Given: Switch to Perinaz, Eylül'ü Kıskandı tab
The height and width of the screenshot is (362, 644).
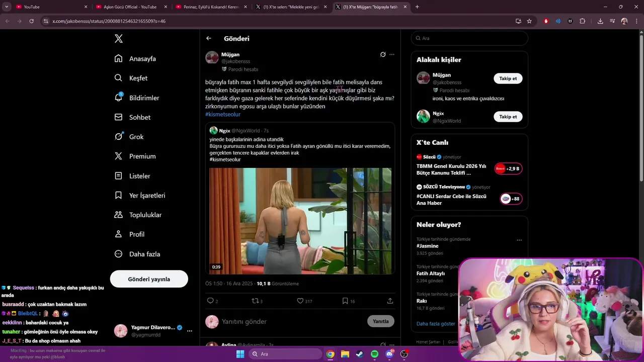Looking at the screenshot, I should coord(211,7).
